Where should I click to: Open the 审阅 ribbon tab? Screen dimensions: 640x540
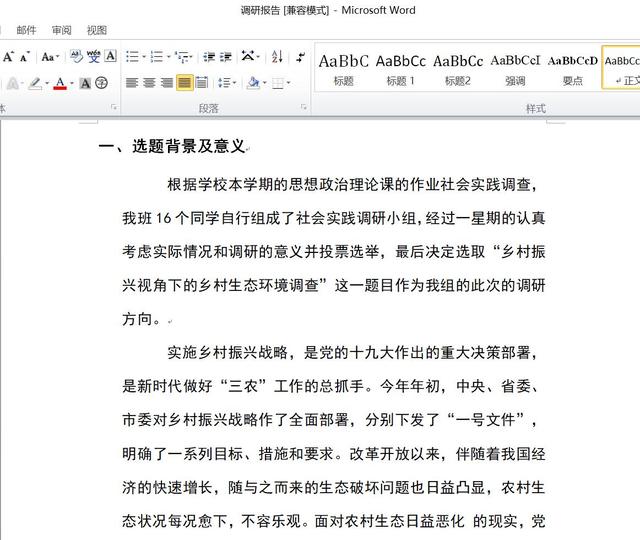tap(61, 30)
